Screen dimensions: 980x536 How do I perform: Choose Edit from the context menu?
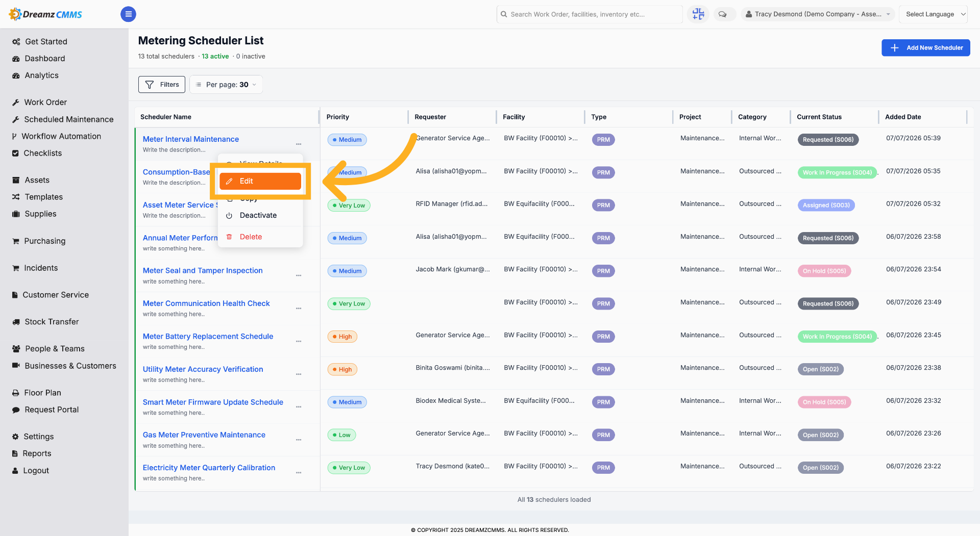pyautogui.click(x=260, y=181)
